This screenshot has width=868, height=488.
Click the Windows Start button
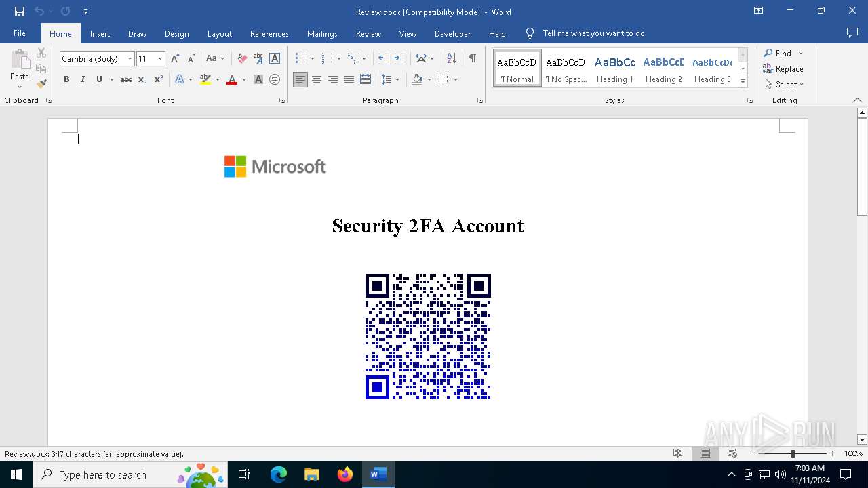[16, 474]
